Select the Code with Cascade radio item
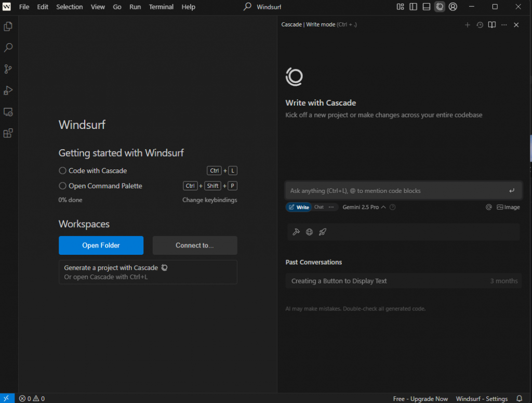532x403 pixels. [x=63, y=171]
